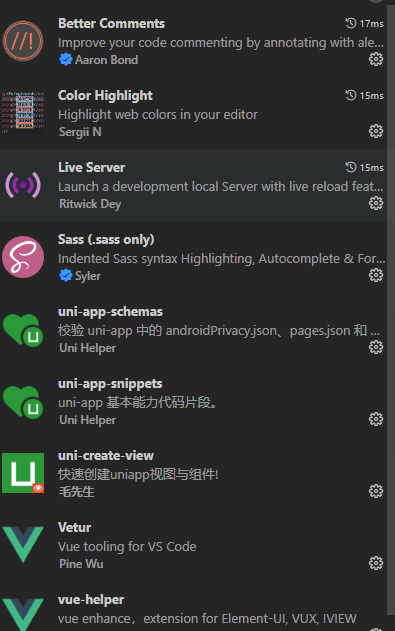Click publisher name Aaron Bond
This screenshot has width=395, height=631.
tap(106, 60)
